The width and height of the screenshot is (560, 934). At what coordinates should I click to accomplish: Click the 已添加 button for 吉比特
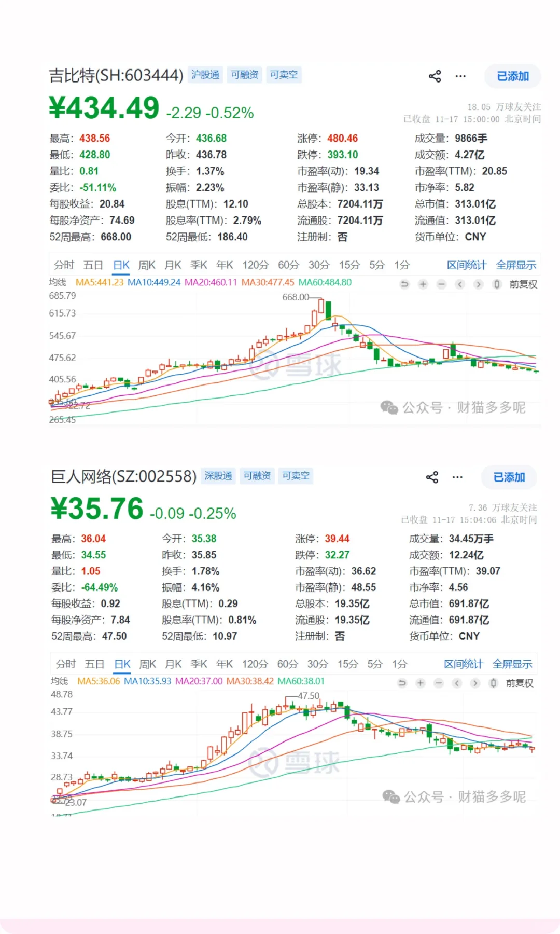click(513, 76)
